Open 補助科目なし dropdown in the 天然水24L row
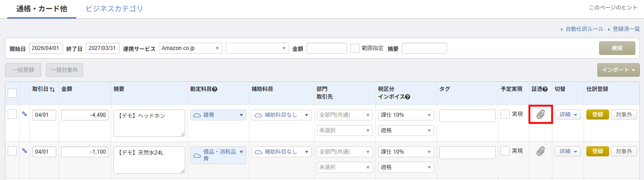Screen dimensions: 644x180 click(x=281, y=152)
